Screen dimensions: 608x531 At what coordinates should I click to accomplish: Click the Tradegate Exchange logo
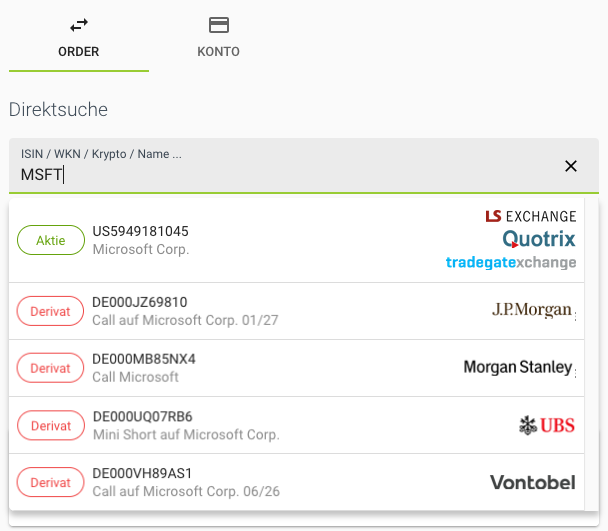(511, 262)
